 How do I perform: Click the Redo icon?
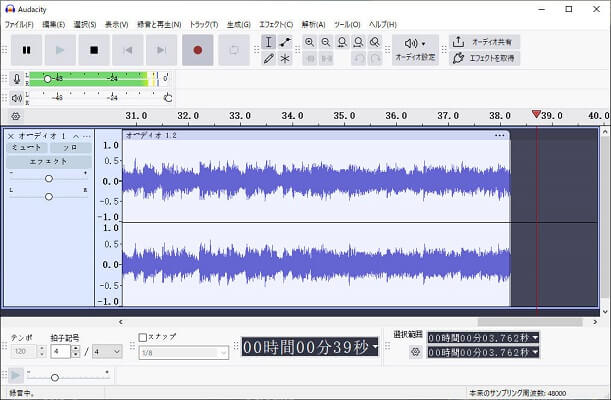pyautogui.click(x=375, y=58)
